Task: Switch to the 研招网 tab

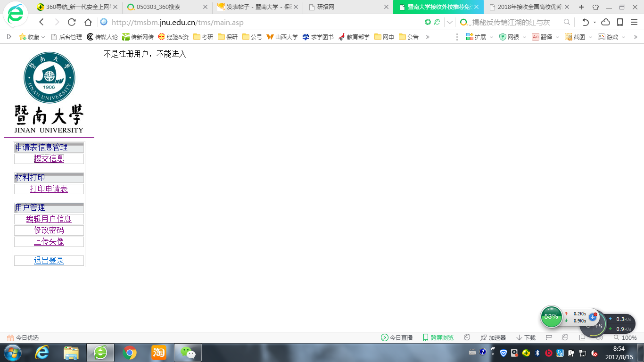Action: 348,7
